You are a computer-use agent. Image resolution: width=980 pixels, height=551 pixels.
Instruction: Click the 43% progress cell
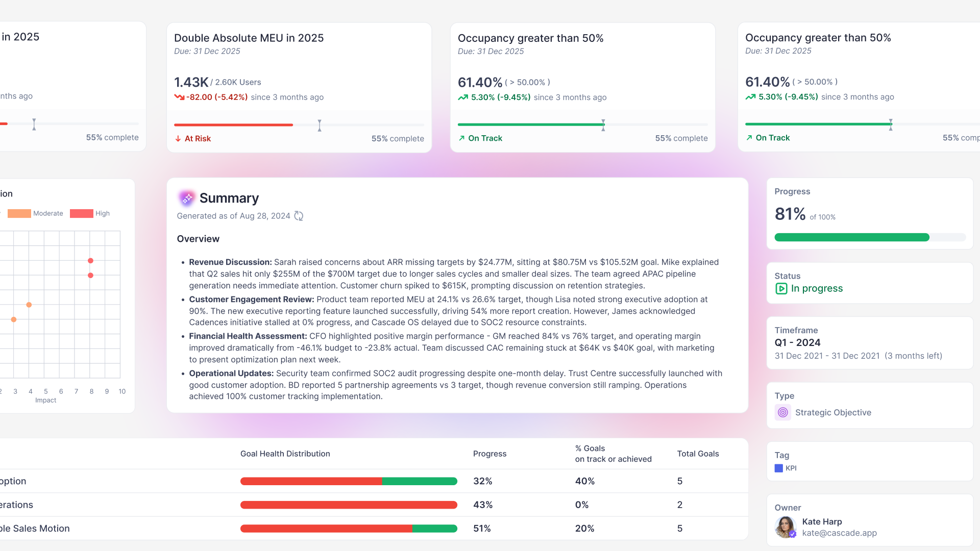pos(482,505)
